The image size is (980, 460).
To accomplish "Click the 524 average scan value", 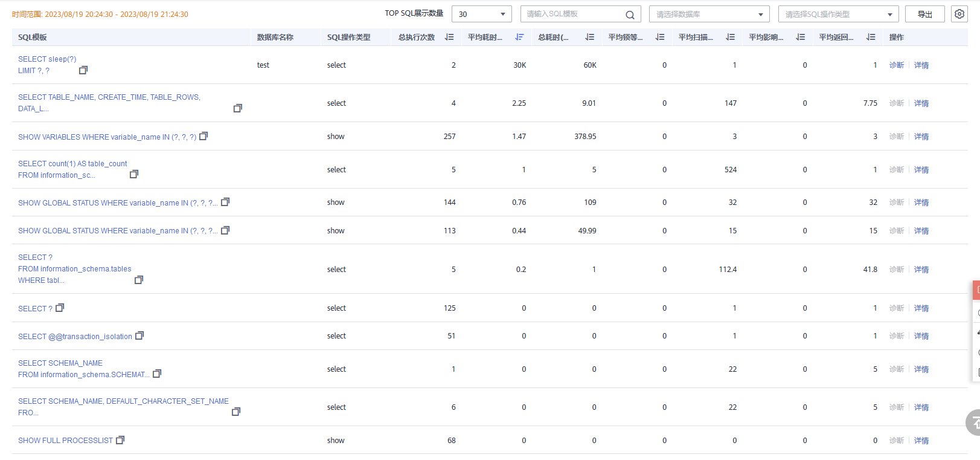I will pos(731,170).
